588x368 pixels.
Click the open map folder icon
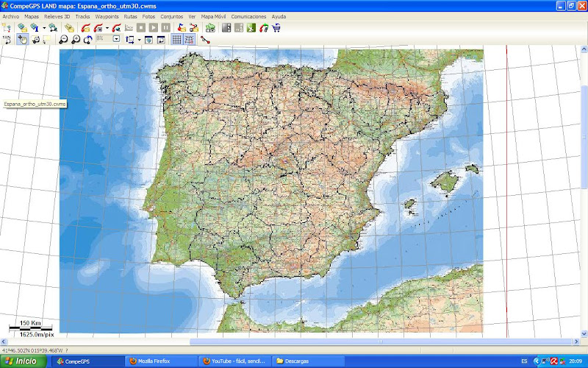click(22, 27)
